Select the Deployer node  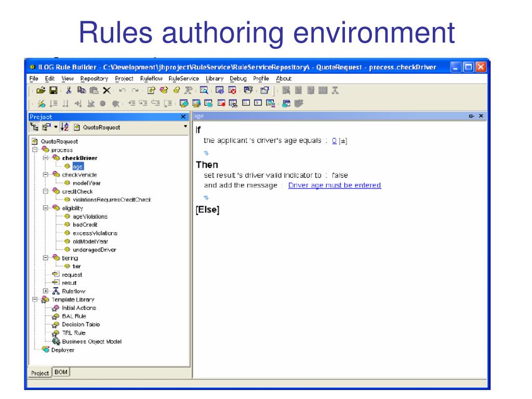63,350
